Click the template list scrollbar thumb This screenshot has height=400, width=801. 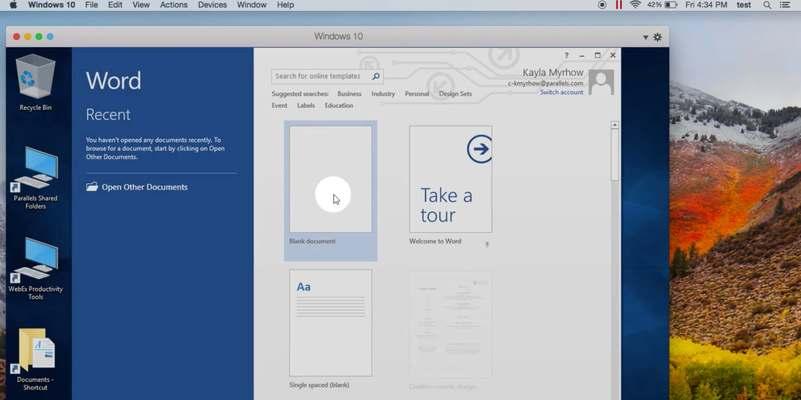615,155
